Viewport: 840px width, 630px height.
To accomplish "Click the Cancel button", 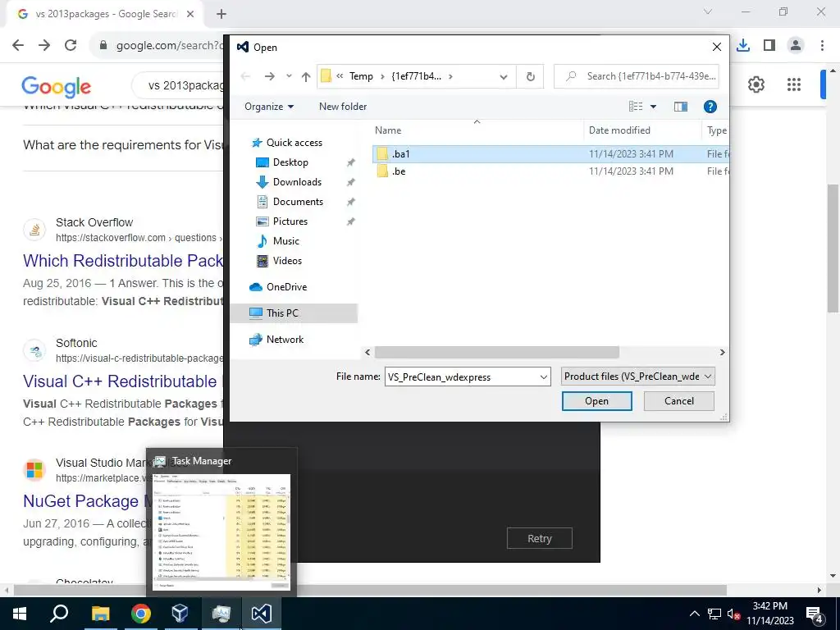I will (x=678, y=401).
